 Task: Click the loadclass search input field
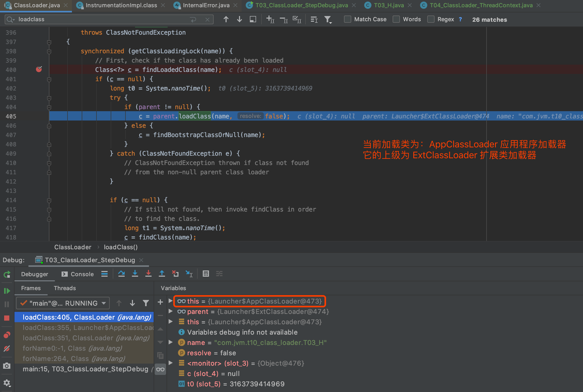click(103, 19)
